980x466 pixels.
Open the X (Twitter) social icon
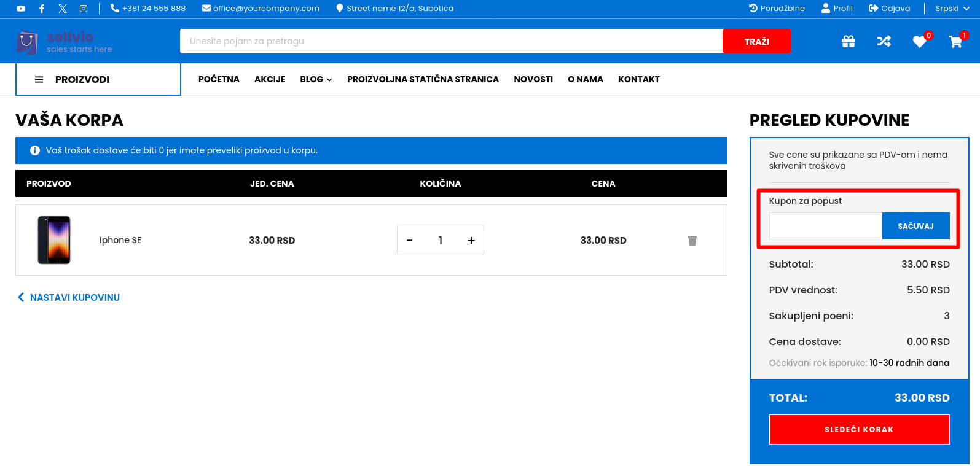63,9
